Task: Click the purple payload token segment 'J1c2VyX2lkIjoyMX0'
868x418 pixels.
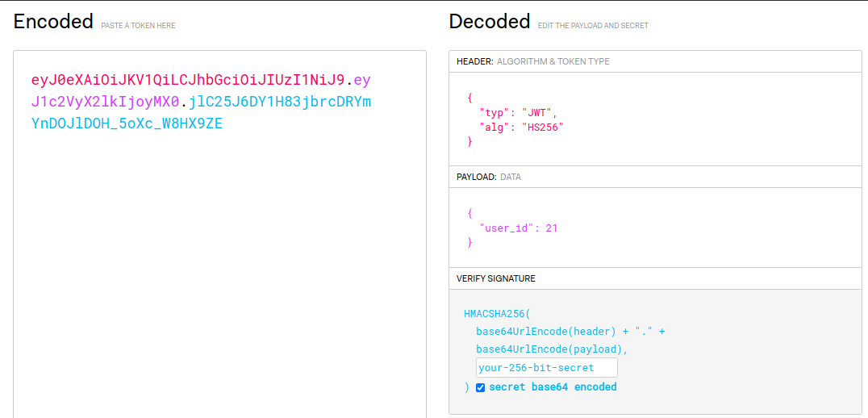Action: 106,102
